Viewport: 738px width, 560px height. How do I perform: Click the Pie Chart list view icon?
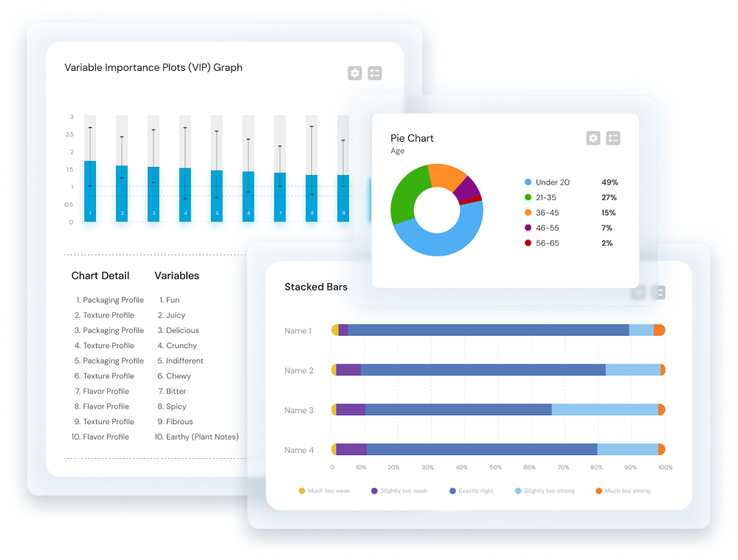[613, 138]
